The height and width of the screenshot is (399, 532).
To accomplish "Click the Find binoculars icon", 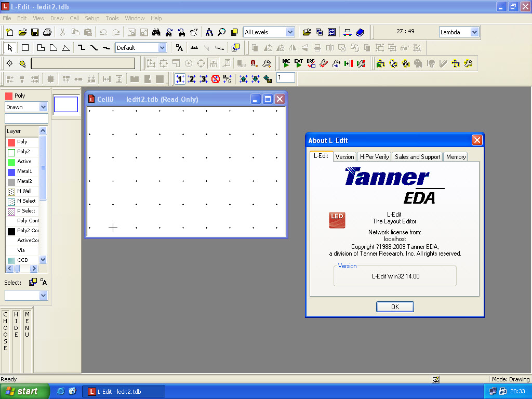I will pyautogui.click(x=156, y=32).
